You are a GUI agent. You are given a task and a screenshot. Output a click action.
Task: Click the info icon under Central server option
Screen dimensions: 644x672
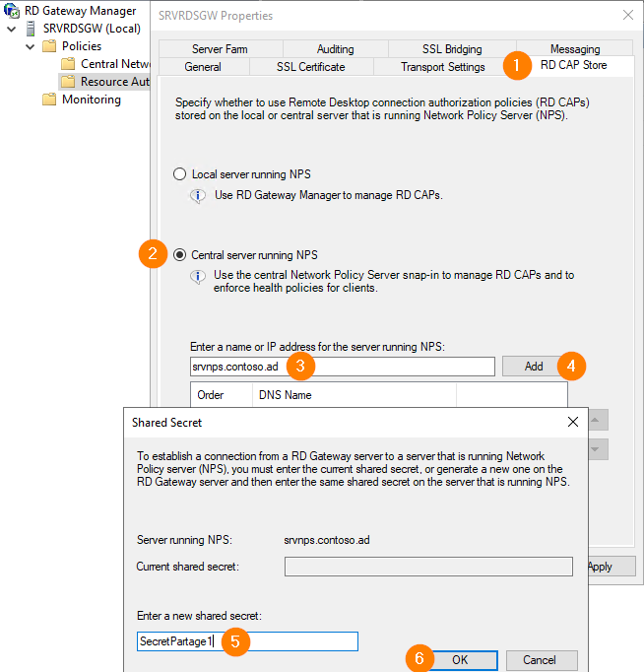click(x=198, y=277)
